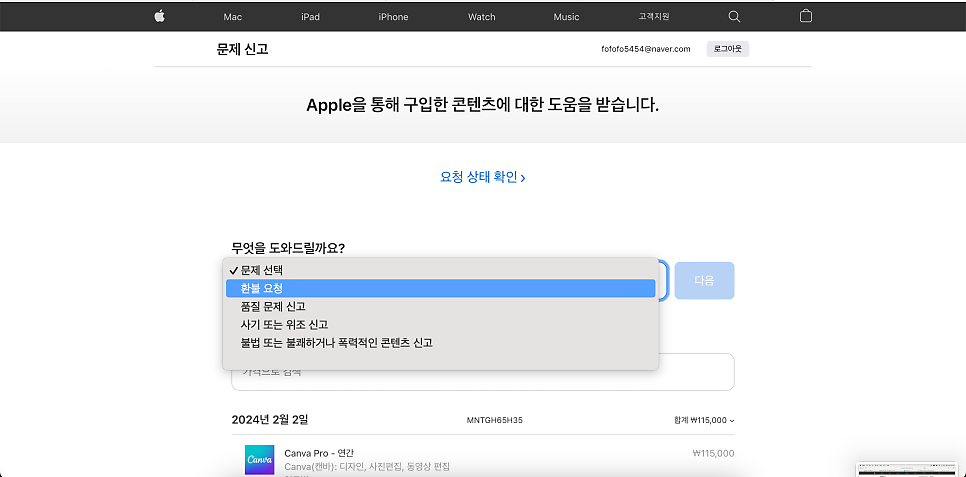Click the 무엇을 도와드릴까요? heading
Viewport: 966px width, 477px height.
pyautogui.click(x=288, y=248)
